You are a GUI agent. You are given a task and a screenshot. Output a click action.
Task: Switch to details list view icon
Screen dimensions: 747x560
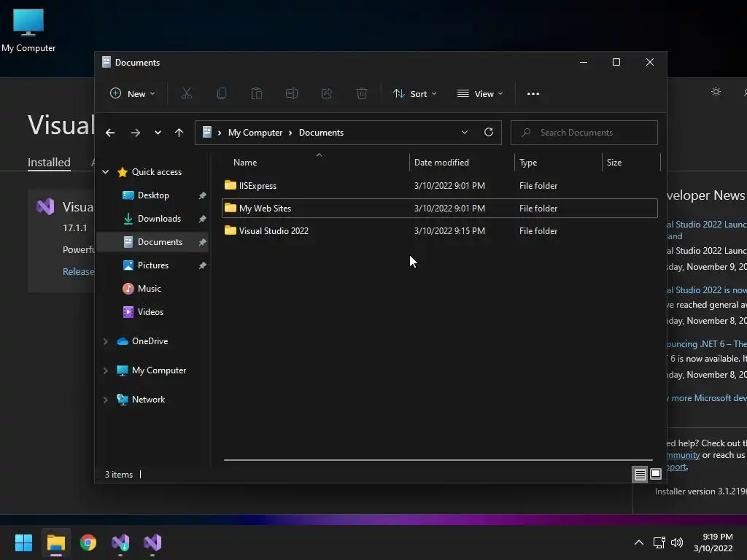point(640,474)
